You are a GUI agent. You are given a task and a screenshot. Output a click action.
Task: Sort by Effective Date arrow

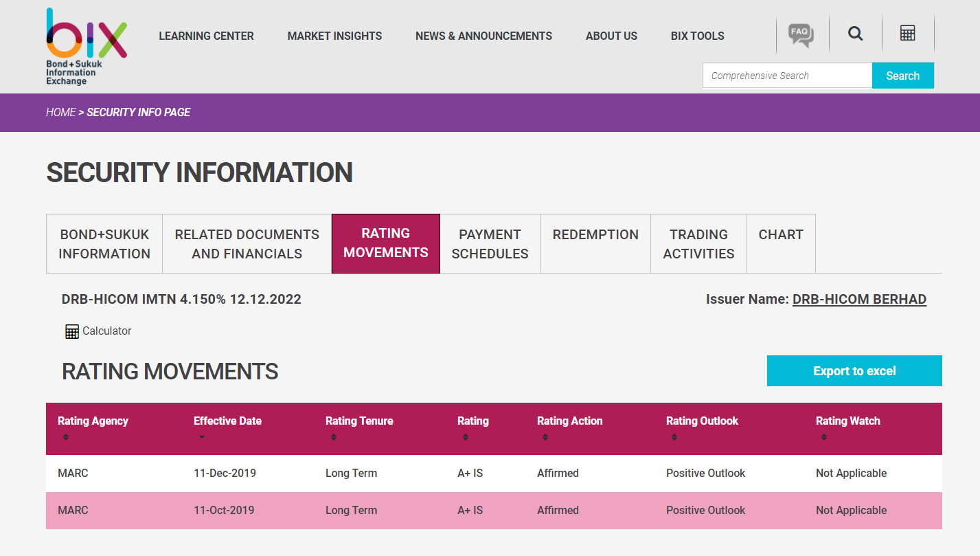(x=201, y=437)
